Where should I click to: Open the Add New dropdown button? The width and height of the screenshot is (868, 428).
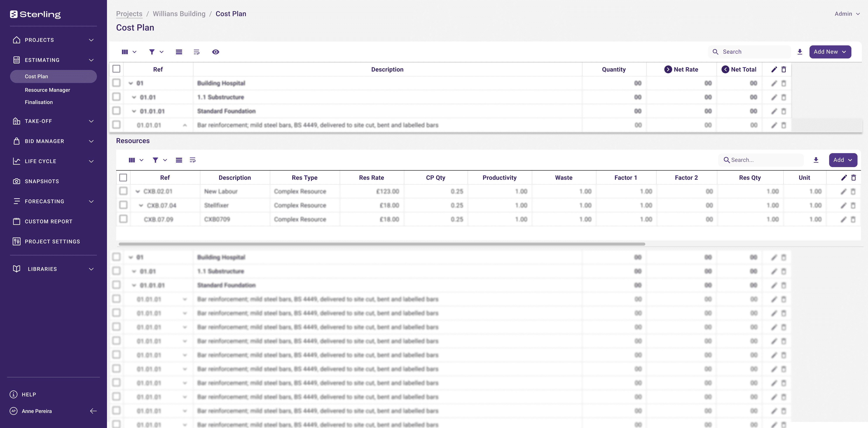[x=830, y=52]
